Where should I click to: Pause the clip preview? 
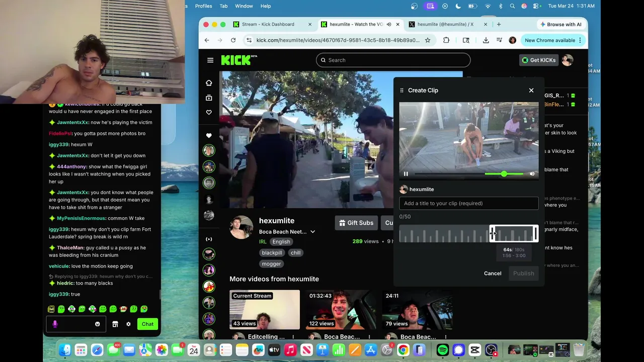point(406,174)
